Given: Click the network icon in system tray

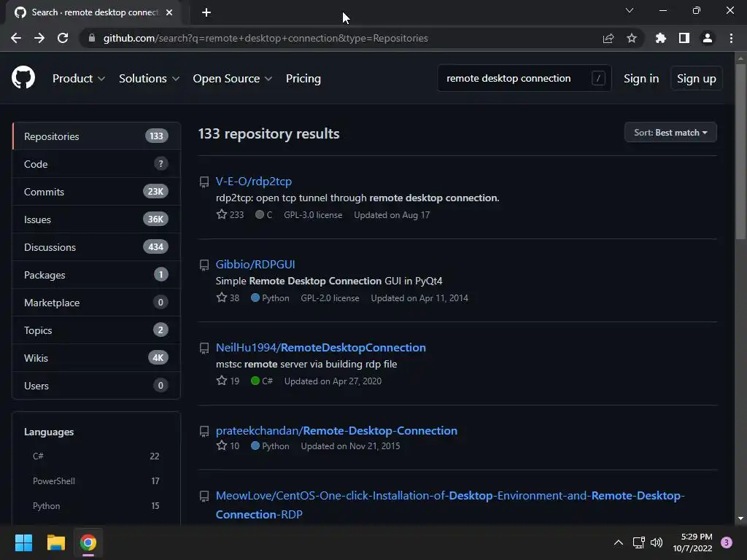Looking at the screenshot, I should point(638,542).
